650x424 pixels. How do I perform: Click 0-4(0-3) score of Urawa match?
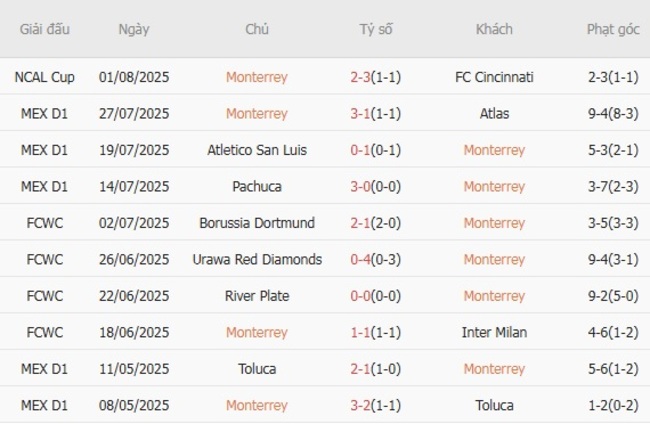coord(376,259)
